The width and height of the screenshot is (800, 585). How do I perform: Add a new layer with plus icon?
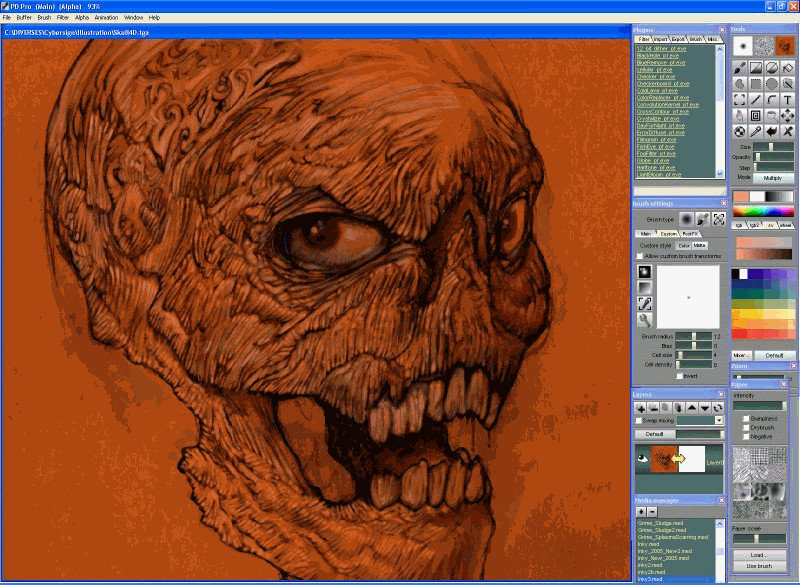(641, 408)
